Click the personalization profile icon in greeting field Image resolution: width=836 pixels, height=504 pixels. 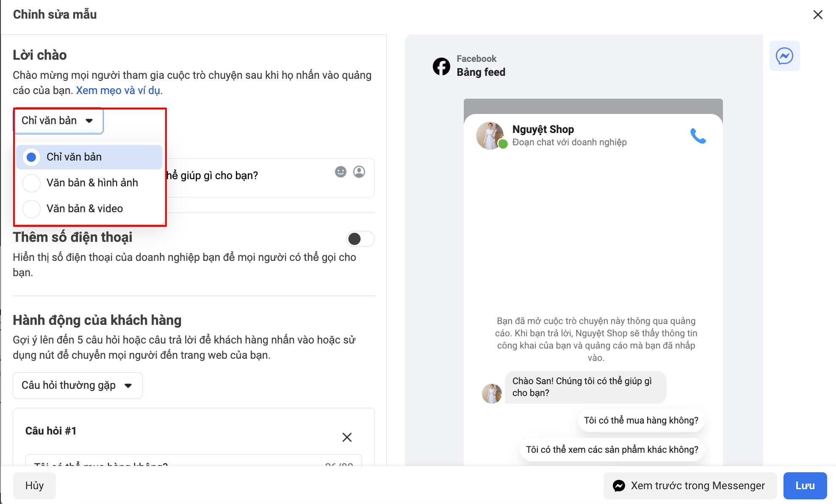point(359,172)
